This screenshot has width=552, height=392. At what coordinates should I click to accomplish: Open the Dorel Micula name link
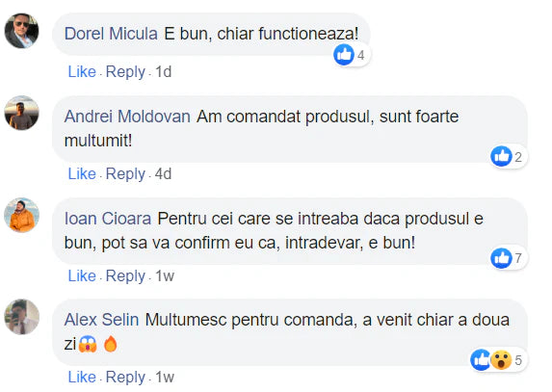click(x=111, y=34)
